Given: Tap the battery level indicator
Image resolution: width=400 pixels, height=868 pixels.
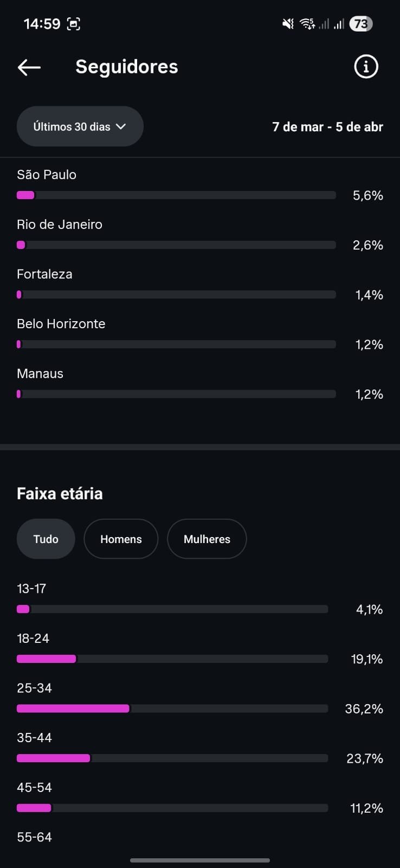Looking at the screenshot, I should pos(361,24).
